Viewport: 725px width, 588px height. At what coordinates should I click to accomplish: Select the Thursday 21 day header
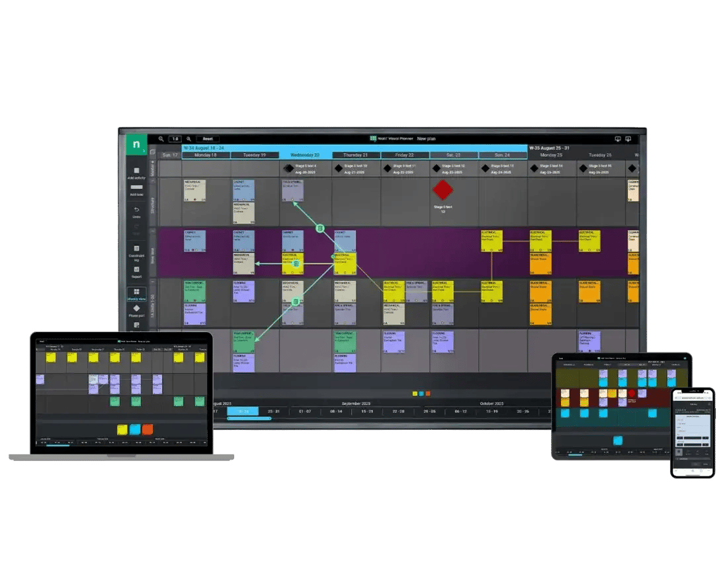(356, 155)
